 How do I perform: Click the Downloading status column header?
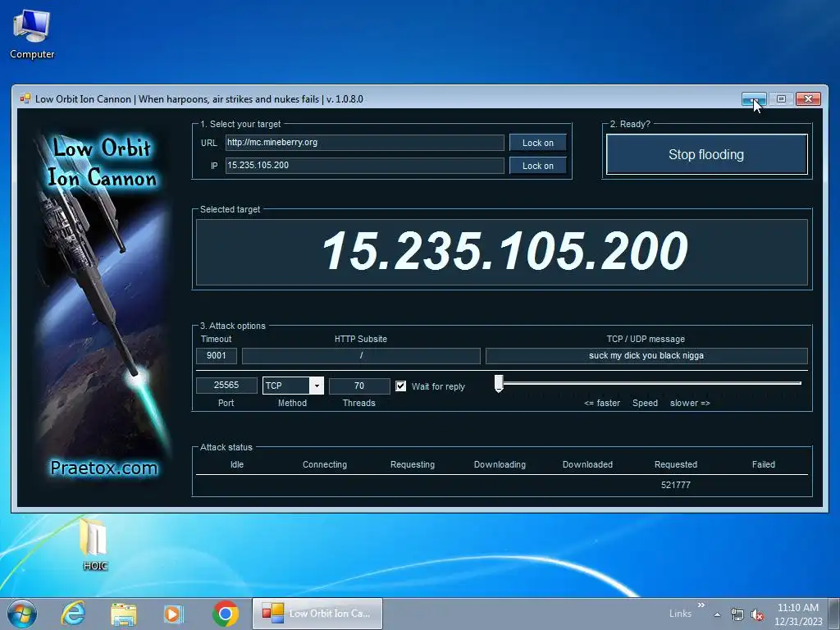[500, 464]
